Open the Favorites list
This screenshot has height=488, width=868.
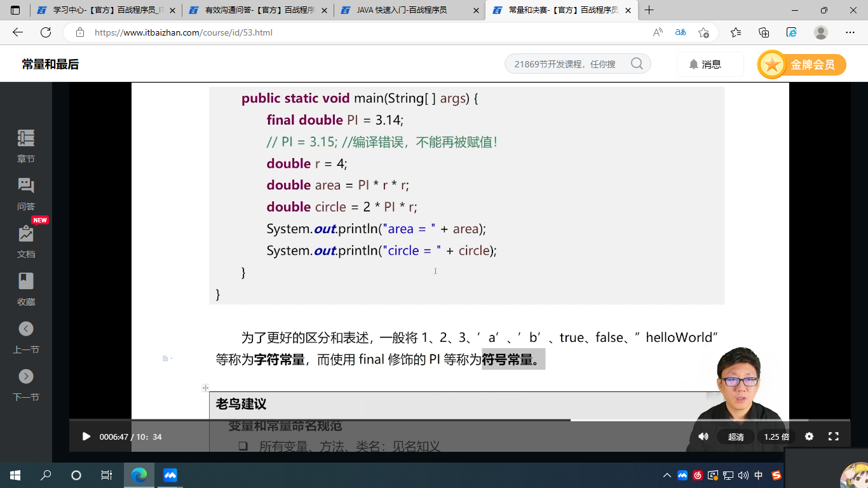click(736, 32)
